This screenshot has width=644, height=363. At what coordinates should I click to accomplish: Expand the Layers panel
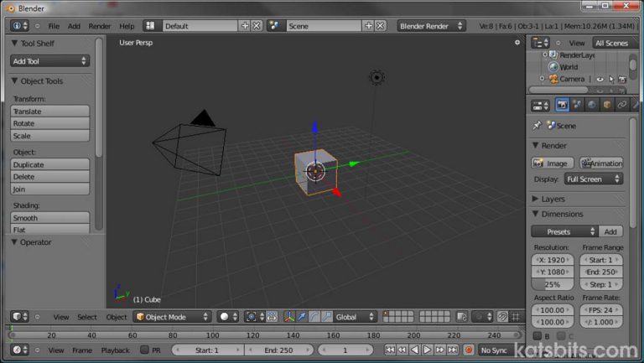point(553,199)
